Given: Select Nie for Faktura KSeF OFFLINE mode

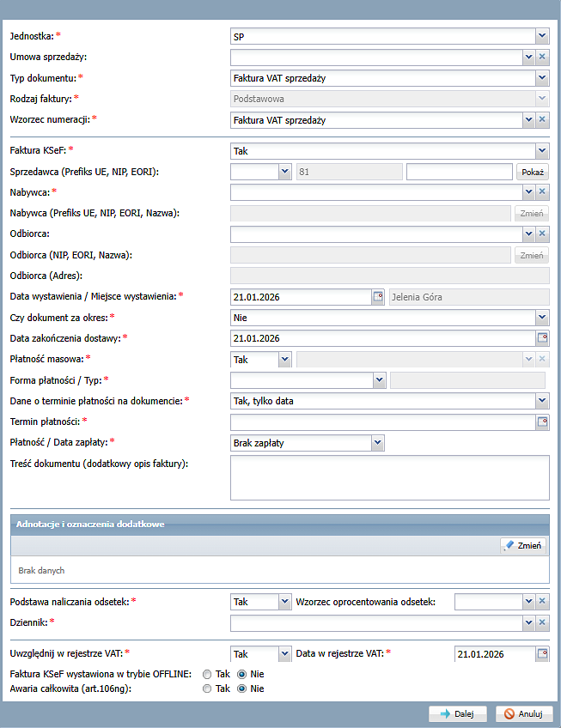Looking at the screenshot, I should point(241,674).
